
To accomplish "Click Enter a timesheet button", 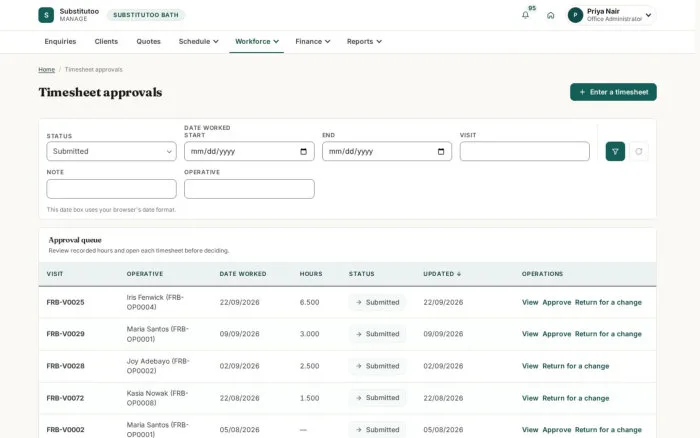I will (x=613, y=92).
